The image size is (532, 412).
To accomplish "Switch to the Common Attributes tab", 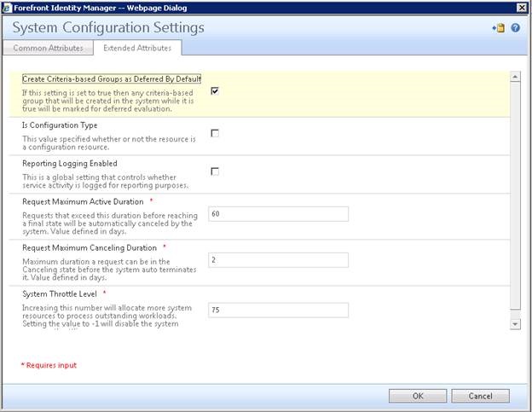I will 49,48.
